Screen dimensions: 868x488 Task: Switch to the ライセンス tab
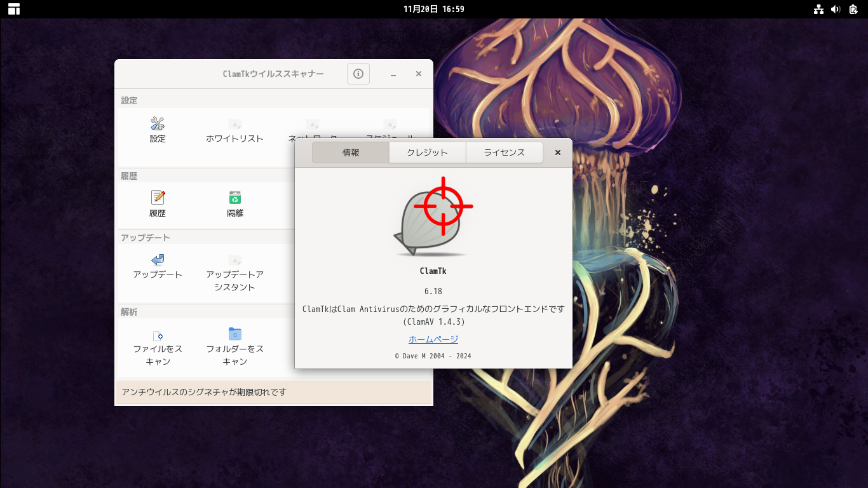tap(505, 152)
